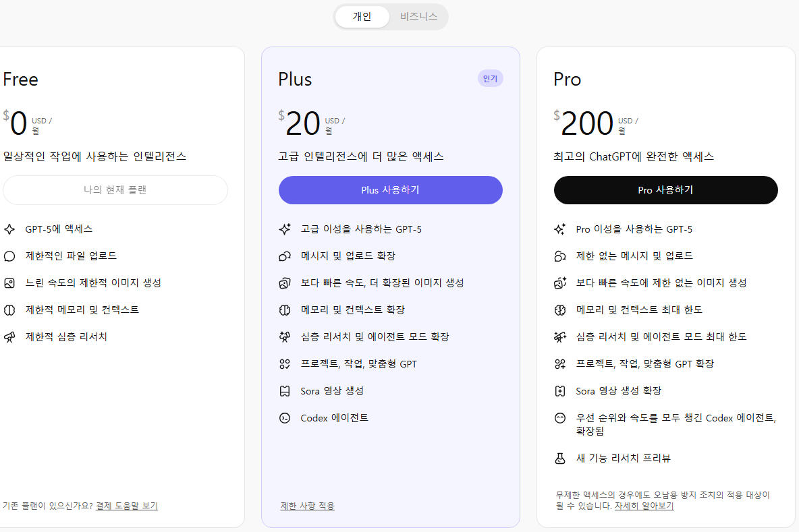Click the projects icon for 맞춤형 GPT 확장
The image size is (799, 532).
(560, 364)
